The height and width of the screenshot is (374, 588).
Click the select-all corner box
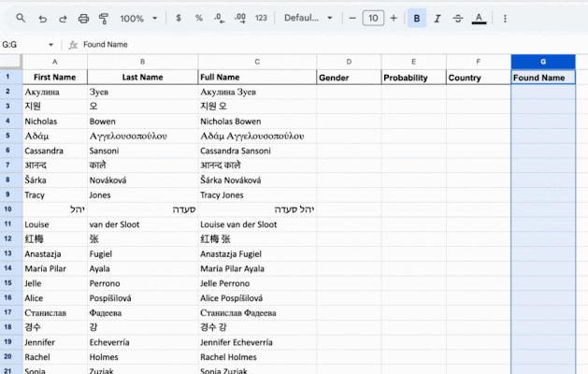click(x=10, y=62)
